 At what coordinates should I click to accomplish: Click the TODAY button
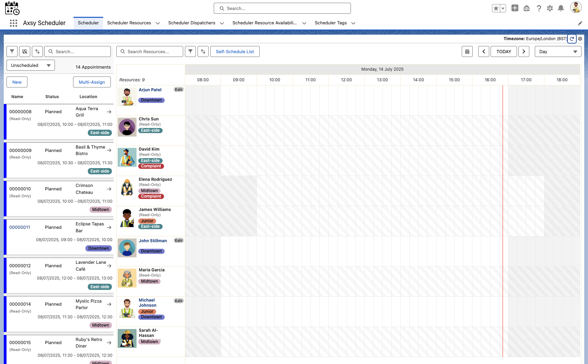click(x=504, y=51)
